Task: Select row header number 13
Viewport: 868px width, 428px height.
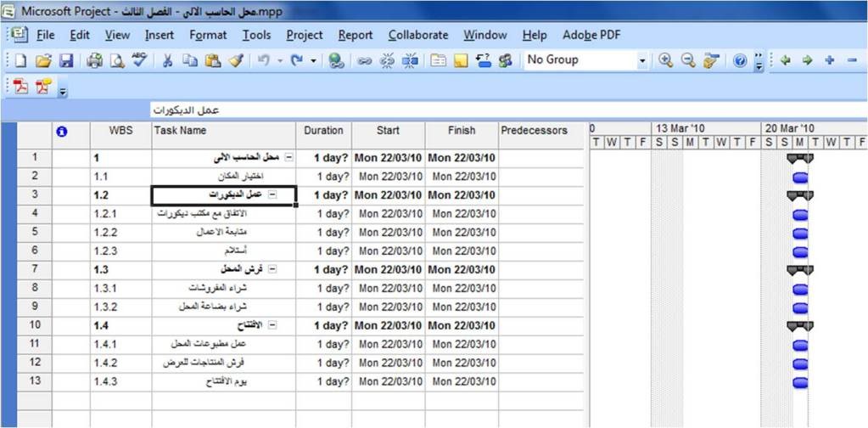Action: point(34,381)
